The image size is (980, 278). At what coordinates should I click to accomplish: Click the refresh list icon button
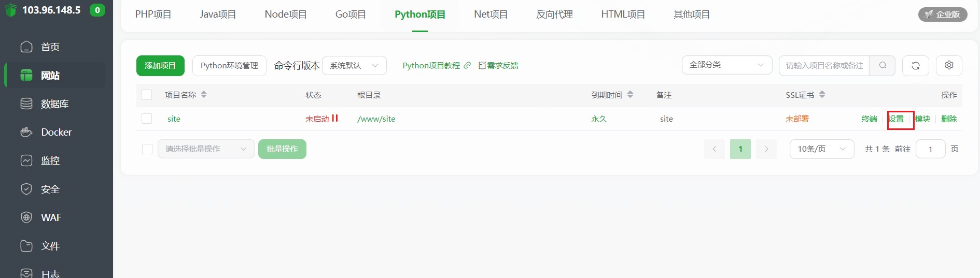915,66
